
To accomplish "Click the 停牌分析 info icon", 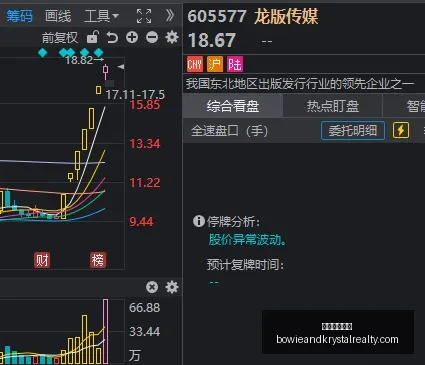I will click(x=199, y=221).
